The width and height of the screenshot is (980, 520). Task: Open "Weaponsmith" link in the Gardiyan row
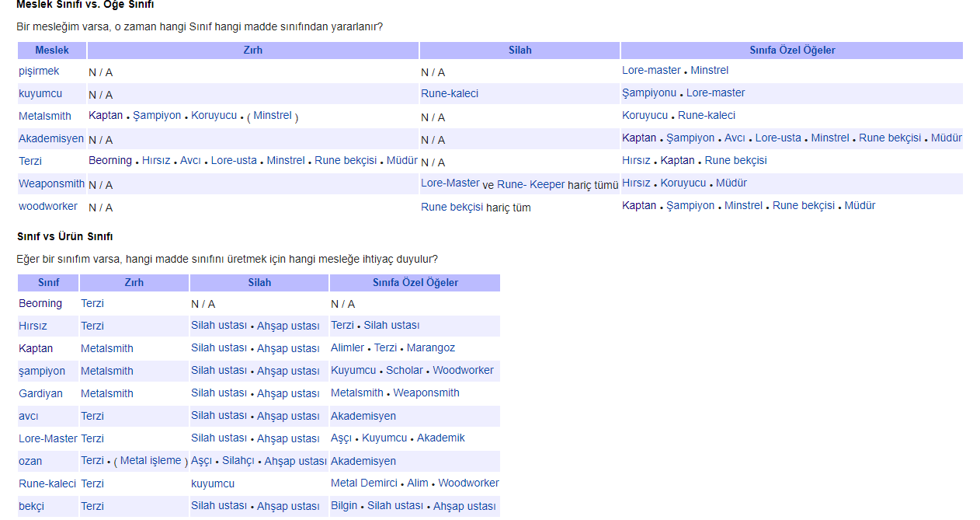click(426, 393)
